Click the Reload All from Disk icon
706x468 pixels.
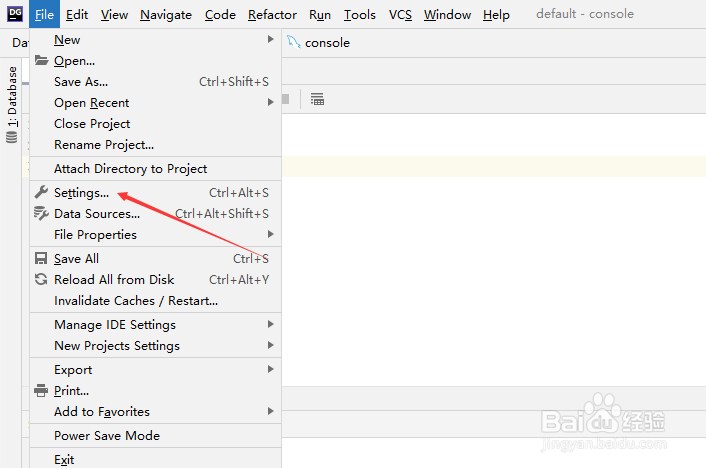pos(41,280)
